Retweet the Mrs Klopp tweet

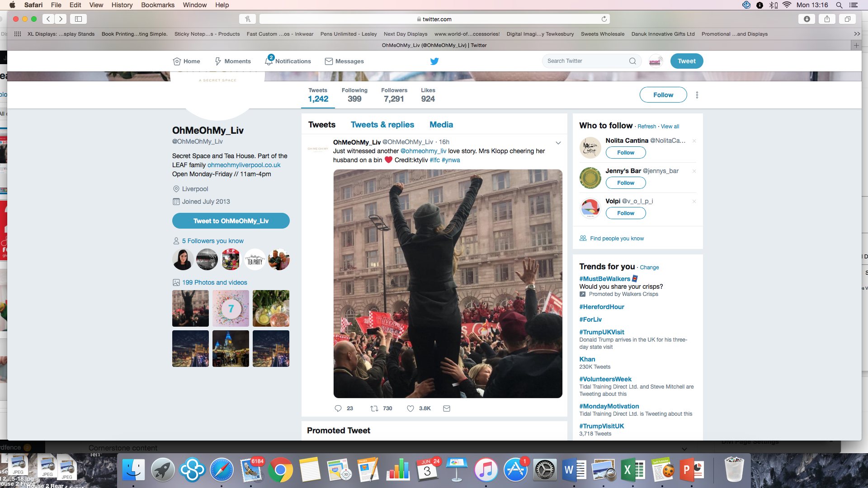pos(374,408)
